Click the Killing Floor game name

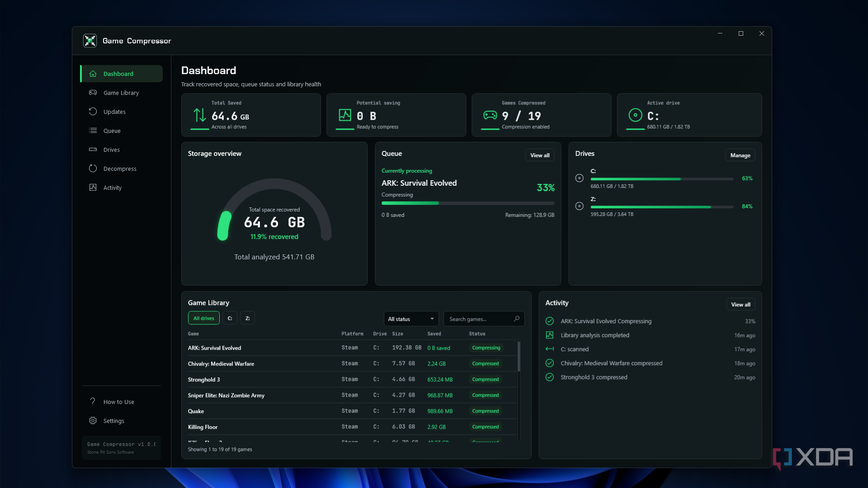[x=203, y=427]
